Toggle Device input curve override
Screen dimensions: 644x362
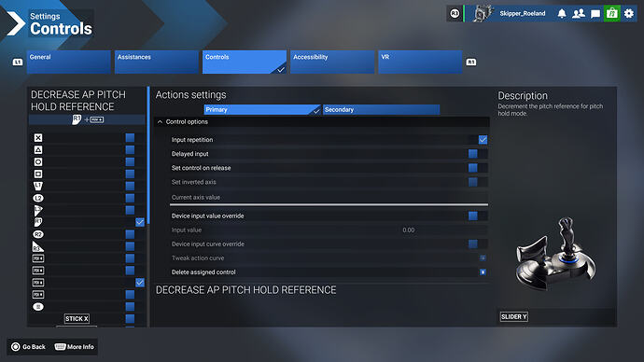coord(472,244)
